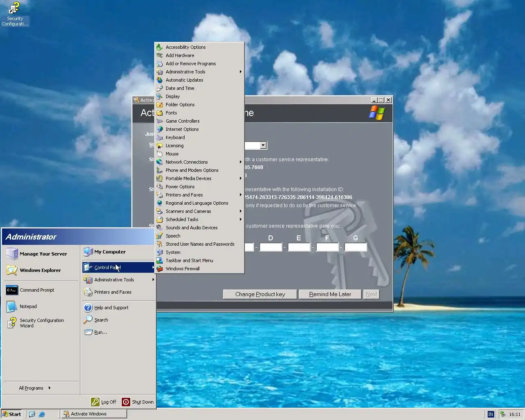Open Stored User Names and Passwords icon
Viewport: 525px width, 420px height.
click(160, 244)
